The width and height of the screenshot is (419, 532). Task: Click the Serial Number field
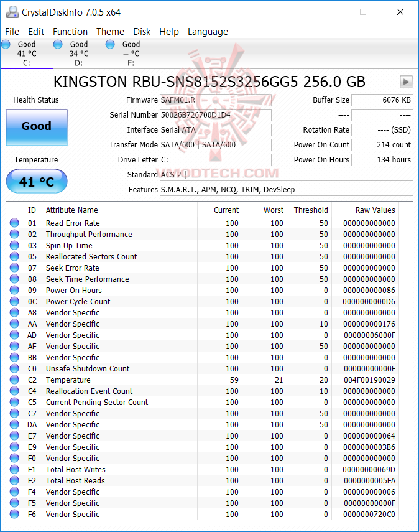[x=216, y=115]
